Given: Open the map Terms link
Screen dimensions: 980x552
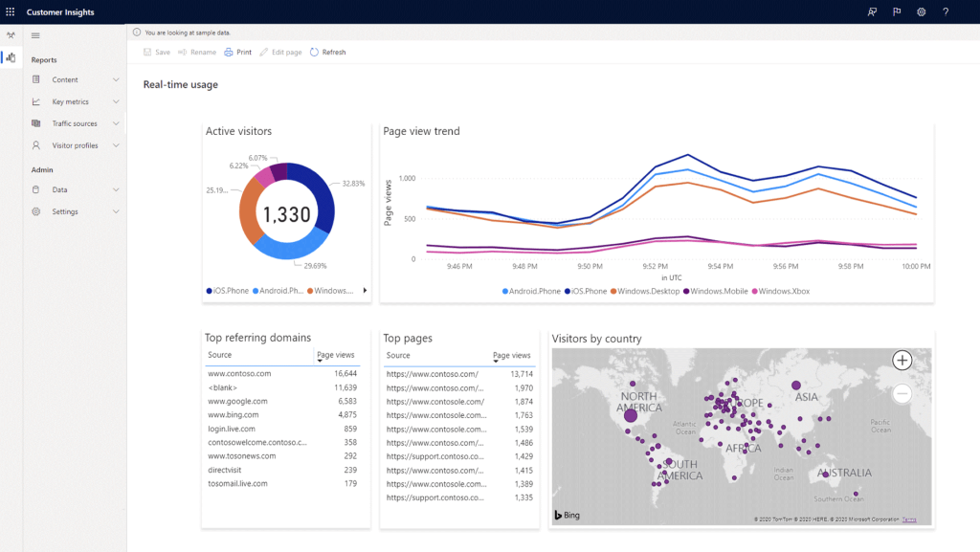Looking at the screenshot, I should [909, 519].
